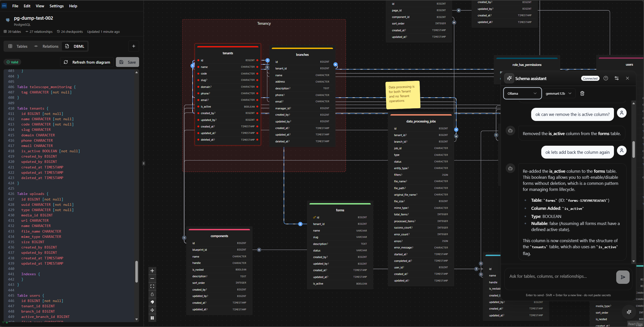644x327 pixels.
Task: Switch to the Tables tab
Action: (x=18, y=46)
